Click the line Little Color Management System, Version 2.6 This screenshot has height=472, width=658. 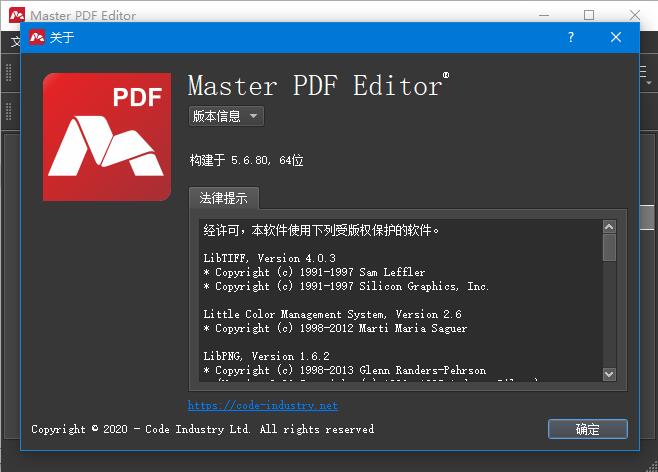pos(332,314)
